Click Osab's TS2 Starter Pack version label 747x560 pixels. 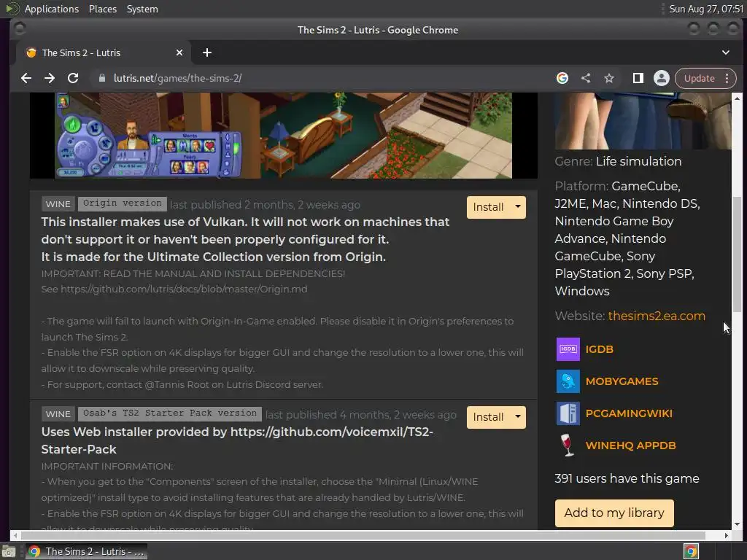[170, 413]
